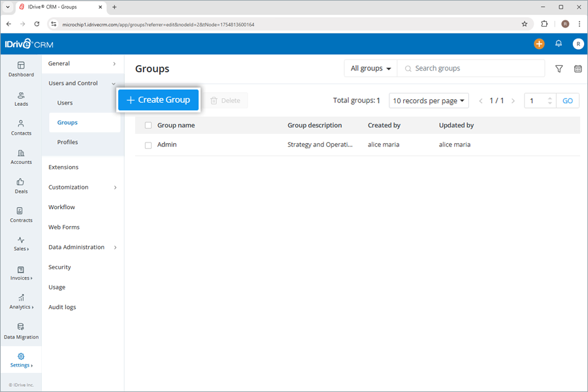Image resolution: width=588 pixels, height=392 pixels.
Task: Select Profiles in the settings menu
Action: point(67,142)
